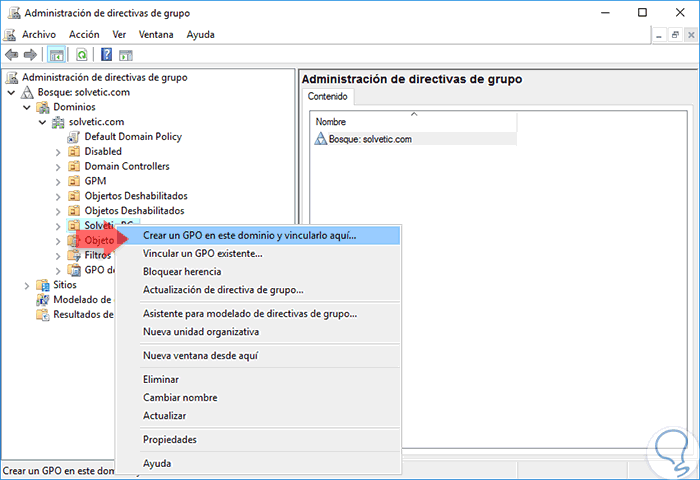
Task: Click the Back arrow toolbar icon
Action: (12, 55)
